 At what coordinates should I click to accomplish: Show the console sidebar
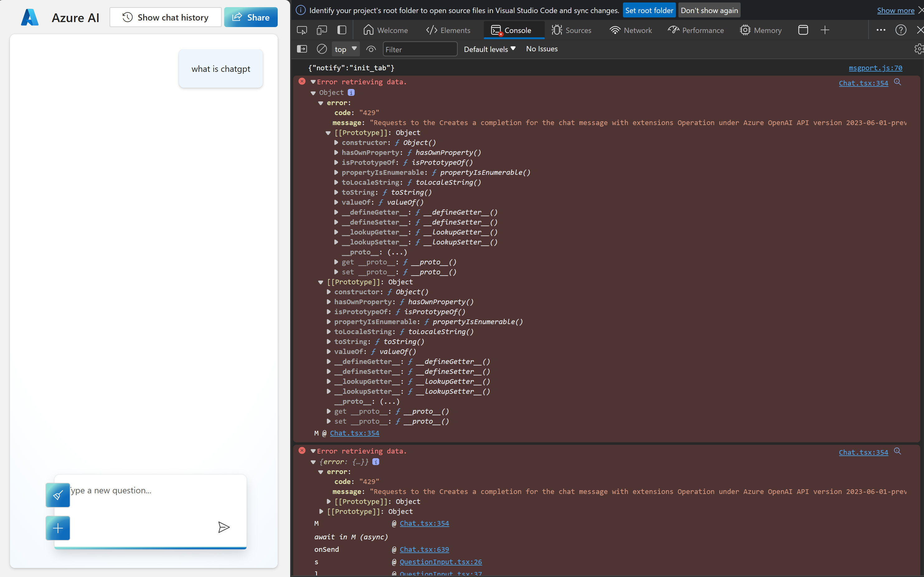[x=302, y=49]
